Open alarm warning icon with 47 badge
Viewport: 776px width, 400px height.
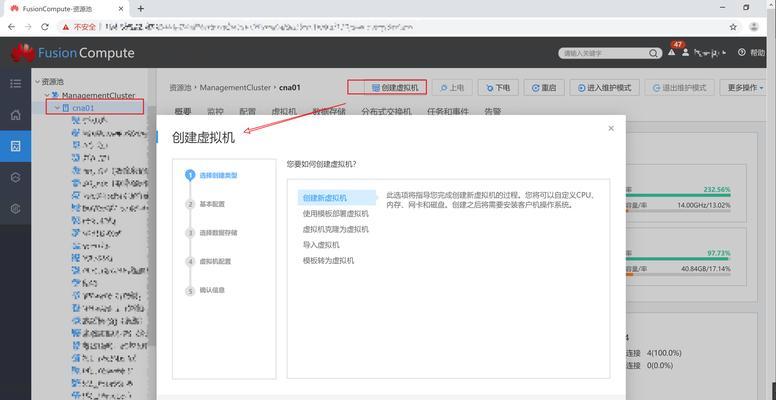pyautogui.click(x=672, y=52)
